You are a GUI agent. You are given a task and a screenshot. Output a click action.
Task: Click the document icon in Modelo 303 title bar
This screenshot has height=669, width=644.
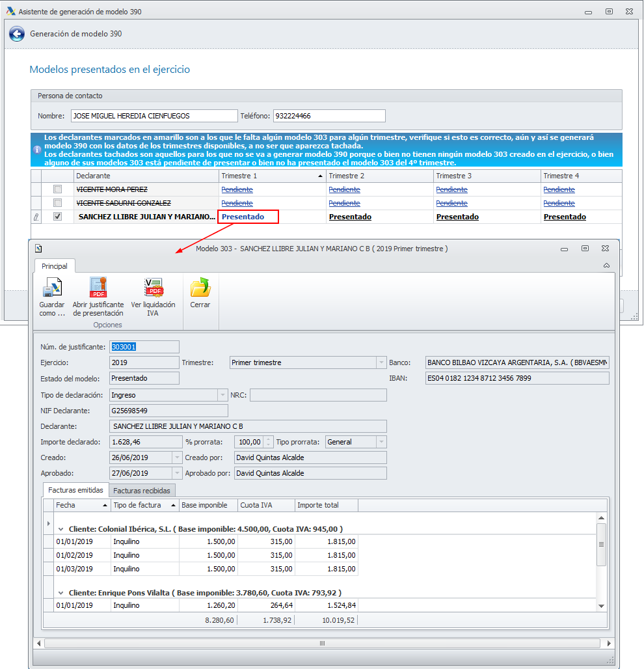pyautogui.click(x=39, y=248)
